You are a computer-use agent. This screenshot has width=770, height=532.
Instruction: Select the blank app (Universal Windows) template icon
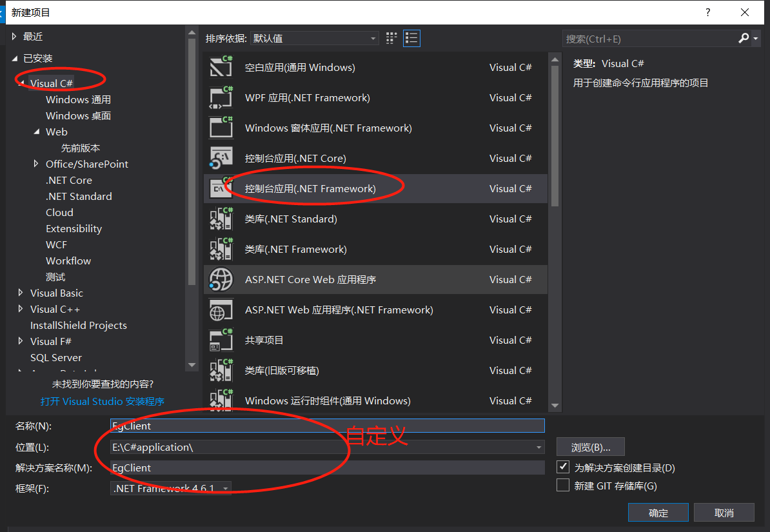coord(221,67)
